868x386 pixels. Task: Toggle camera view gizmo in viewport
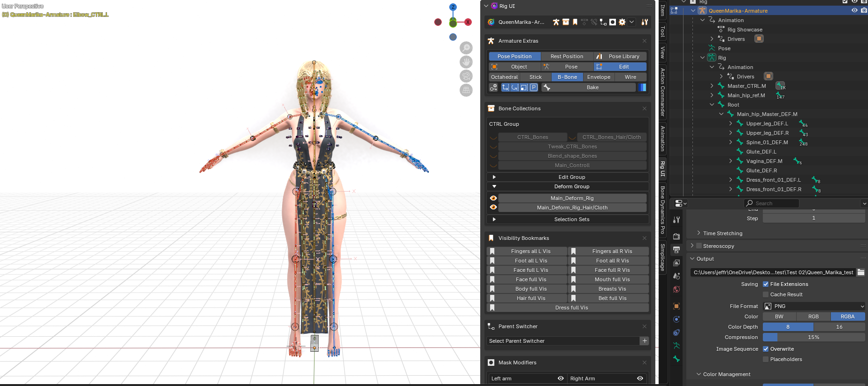466,76
